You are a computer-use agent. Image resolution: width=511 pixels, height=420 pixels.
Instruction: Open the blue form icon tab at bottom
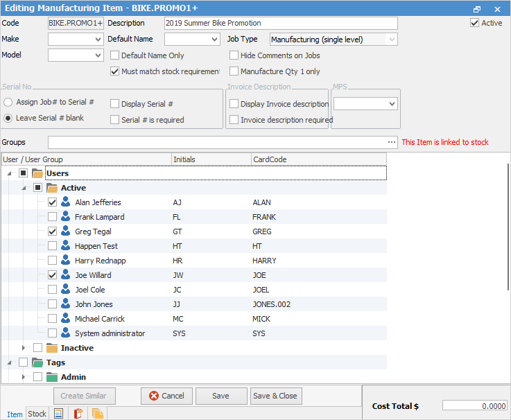(x=59, y=414)
